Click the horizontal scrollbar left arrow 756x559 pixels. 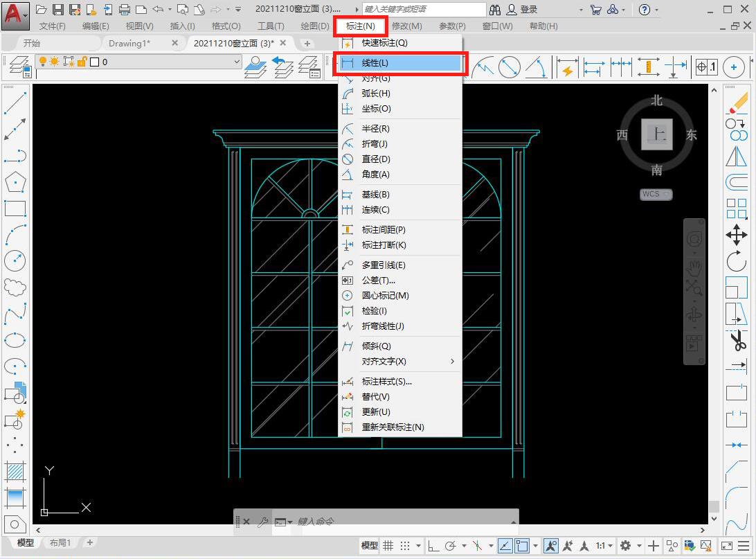(38, 530)
